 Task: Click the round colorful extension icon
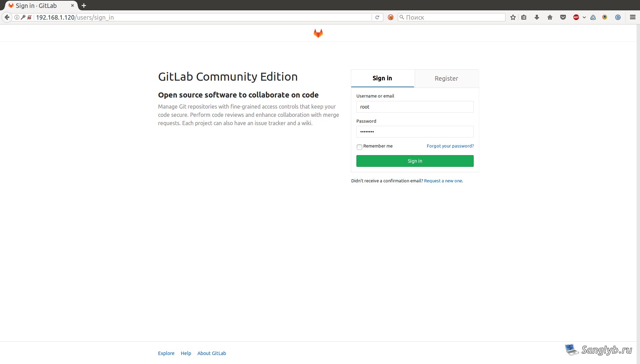pos(605,17)
